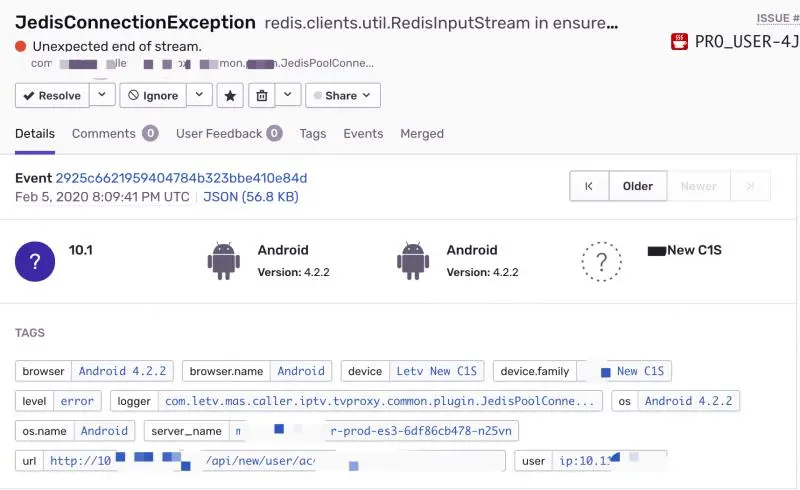Click the server_name tag key label

(186, 431)
